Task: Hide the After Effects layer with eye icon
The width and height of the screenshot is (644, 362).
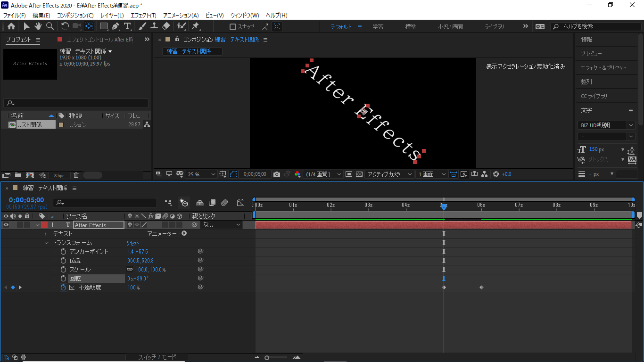Action: pos(6,225)
